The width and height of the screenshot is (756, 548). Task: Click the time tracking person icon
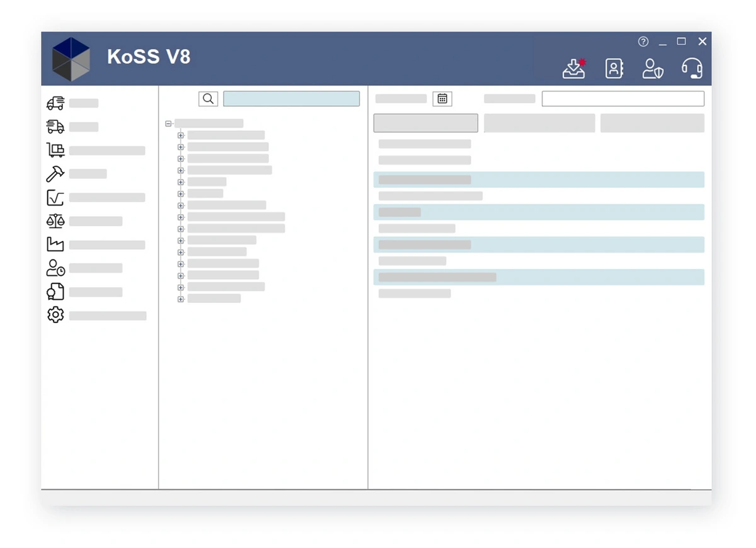55,268
